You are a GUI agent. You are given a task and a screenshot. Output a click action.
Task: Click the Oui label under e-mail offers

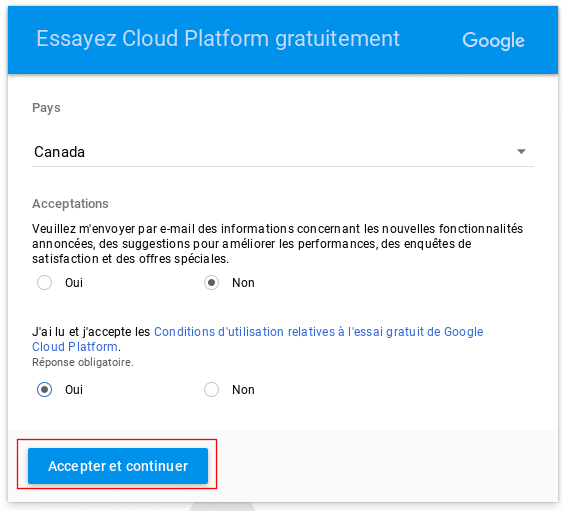click(x=74, y=283)
